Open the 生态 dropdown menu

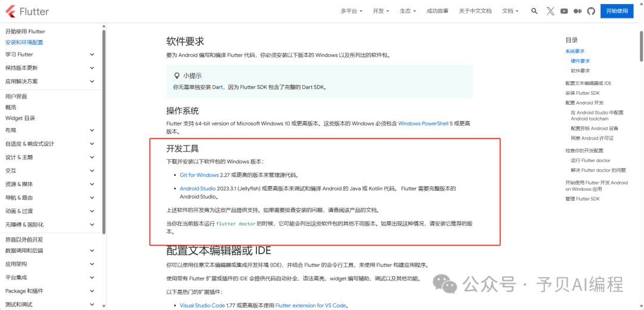click(408, 11)
